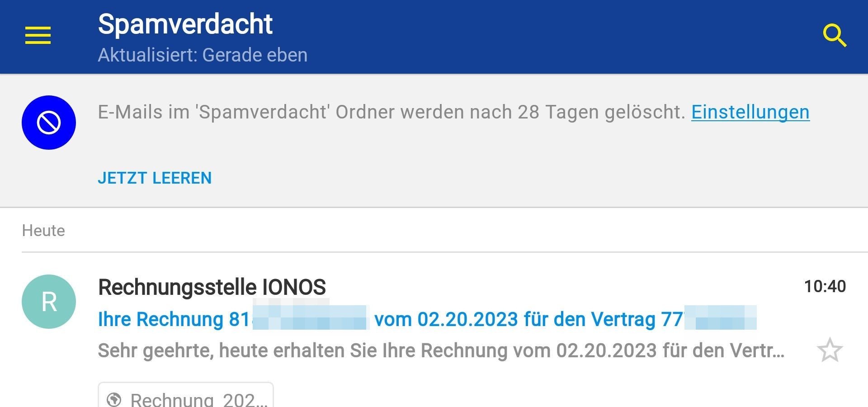The width and height of the screenshot is (868, 407).
Task: Open the Einstellungen link
Action: (750, 112)
